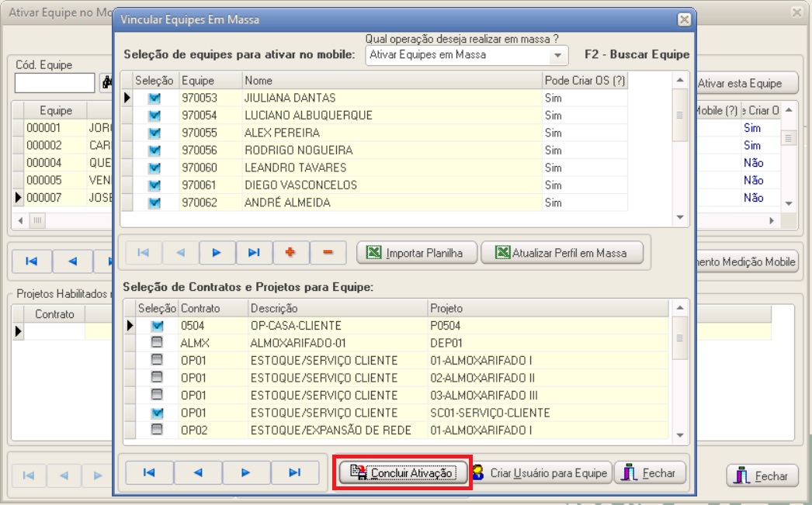Viewport: 812px width, 505px height.
Task: Open the mass operation dropdown
Action: click(557, 56)
